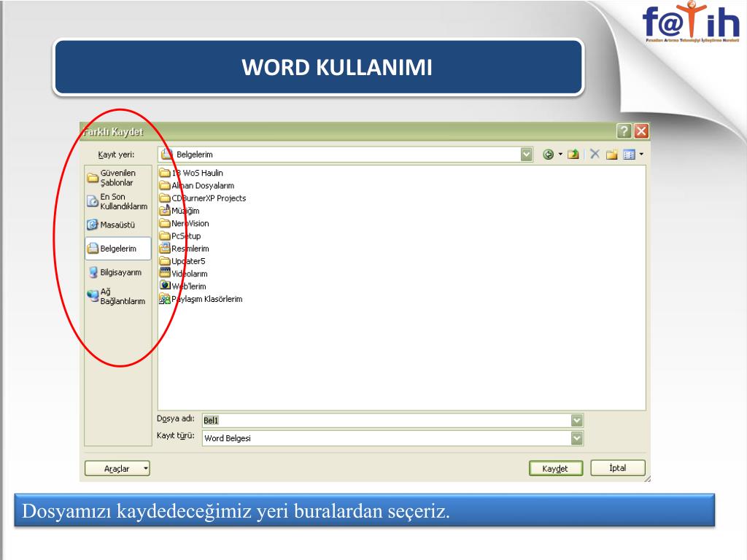The width and height of the screenshot is (747, 560).
Task: Go up one folder level icon
Action: 573,155
